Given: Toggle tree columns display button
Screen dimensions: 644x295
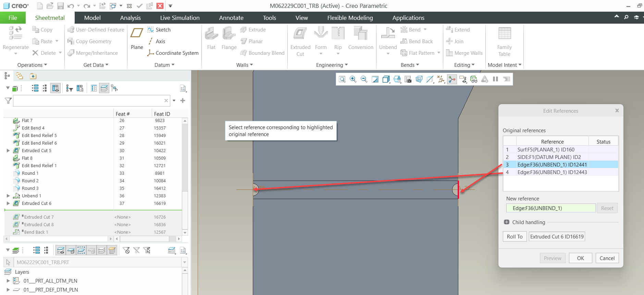Looking at the screenshot, I should coord(55,88).
